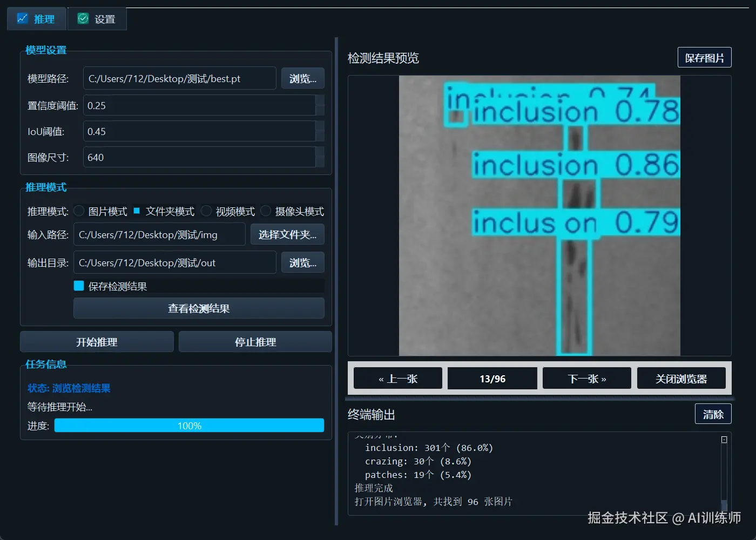Uncheck the 保存检测结果 checkbox
Viewport: 756px width, 540px height.
[78, 285]
